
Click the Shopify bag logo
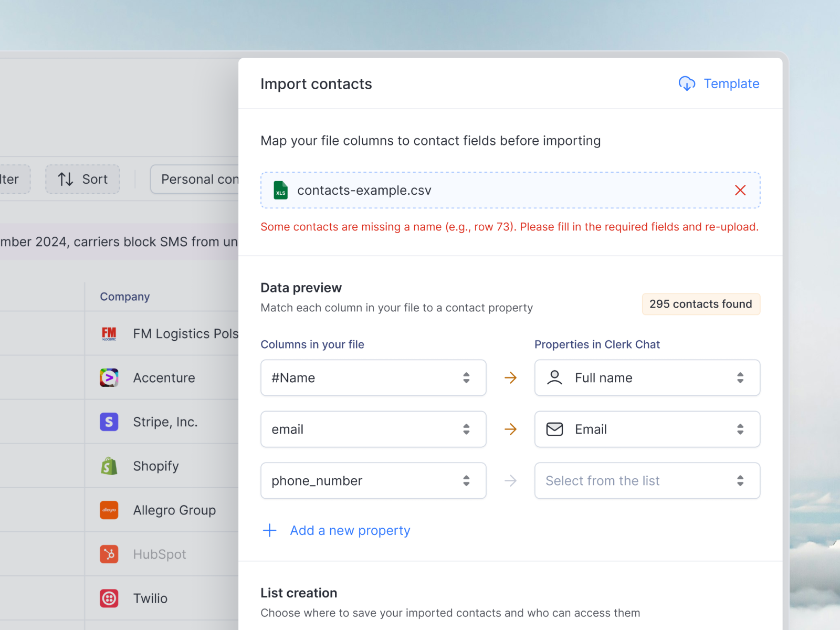(109, 466)
